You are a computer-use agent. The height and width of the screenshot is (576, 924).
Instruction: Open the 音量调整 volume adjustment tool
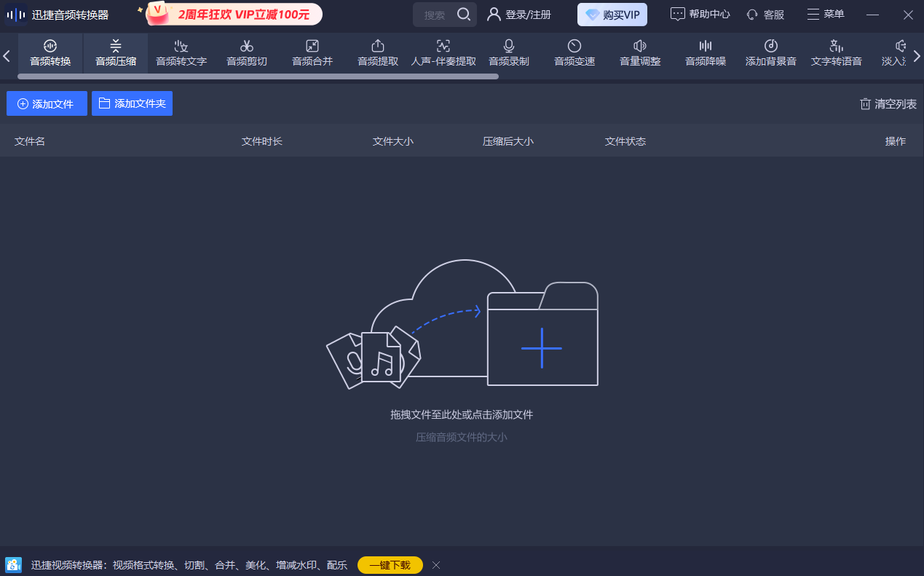pos(639,53)
